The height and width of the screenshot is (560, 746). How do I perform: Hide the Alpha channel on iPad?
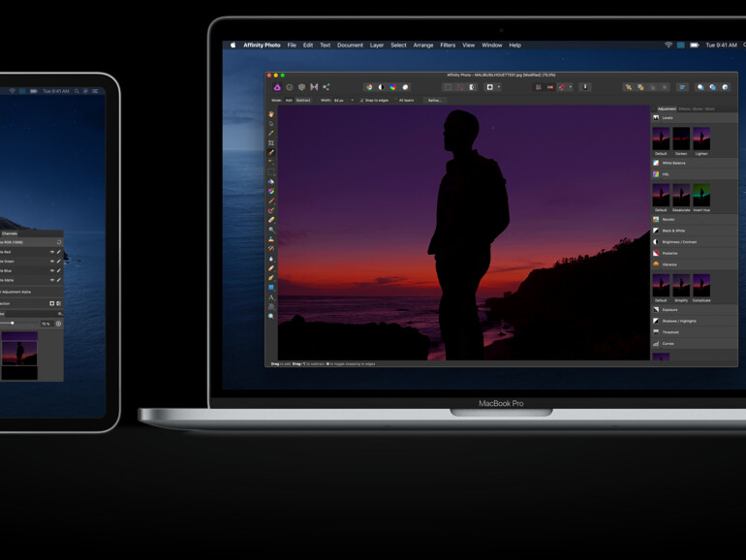click(x=52, y=280)
